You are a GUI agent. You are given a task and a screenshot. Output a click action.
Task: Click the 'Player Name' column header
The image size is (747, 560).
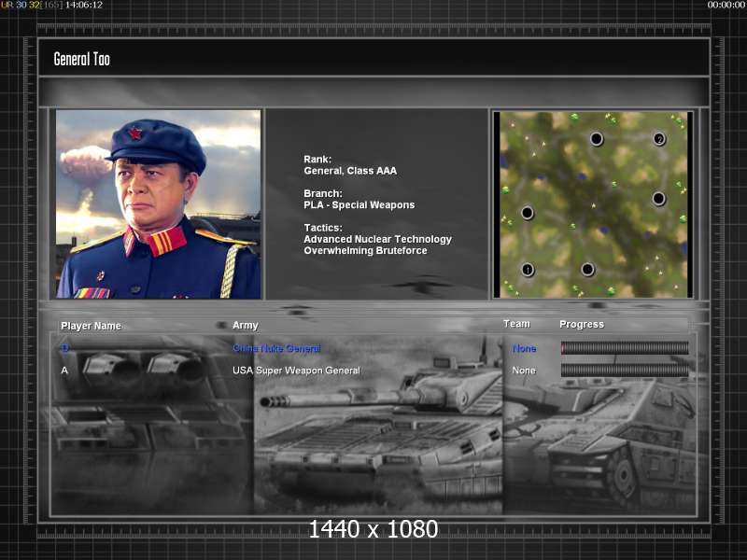coord(91,326)
